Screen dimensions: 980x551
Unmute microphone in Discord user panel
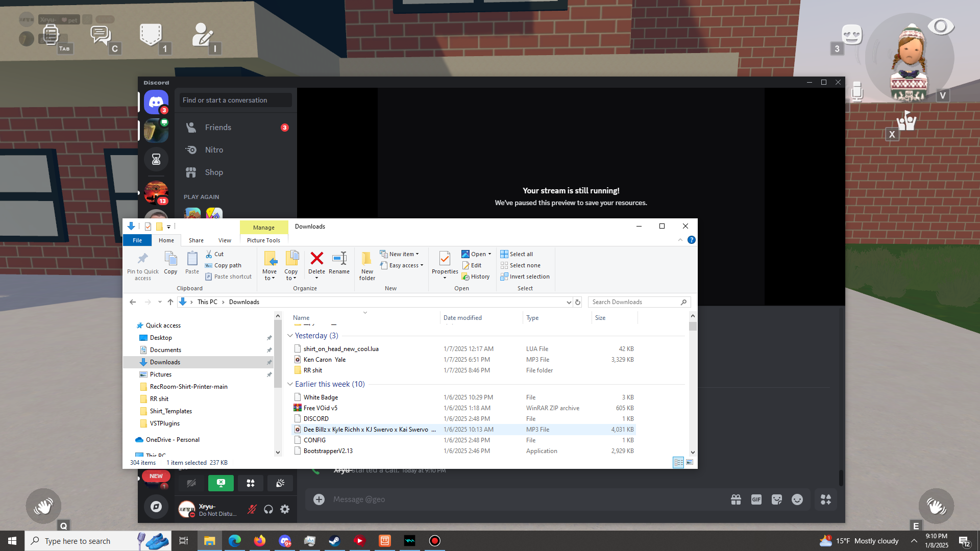252,509
